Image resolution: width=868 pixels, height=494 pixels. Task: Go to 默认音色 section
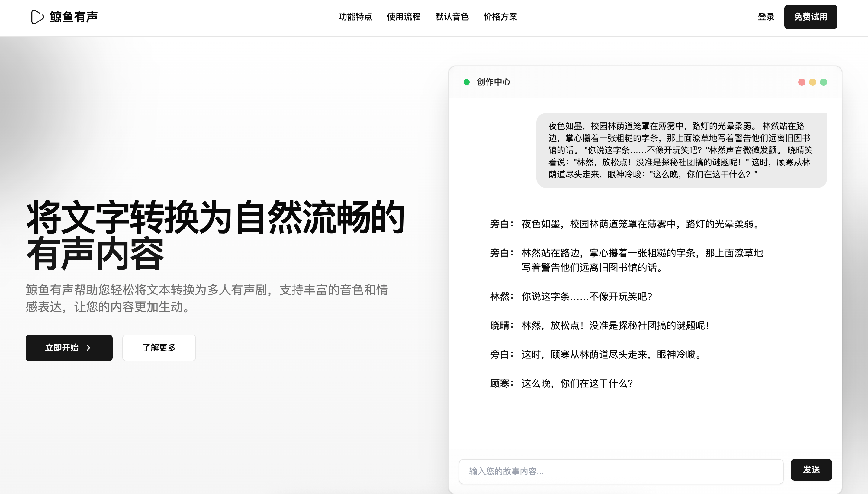click(x=452, y=17)
